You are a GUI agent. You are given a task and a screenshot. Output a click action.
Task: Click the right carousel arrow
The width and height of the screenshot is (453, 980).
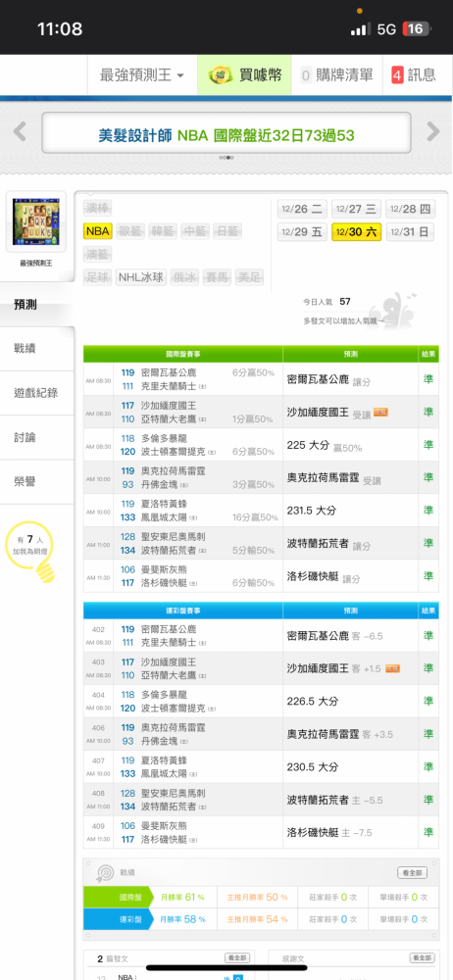(433, 132)
